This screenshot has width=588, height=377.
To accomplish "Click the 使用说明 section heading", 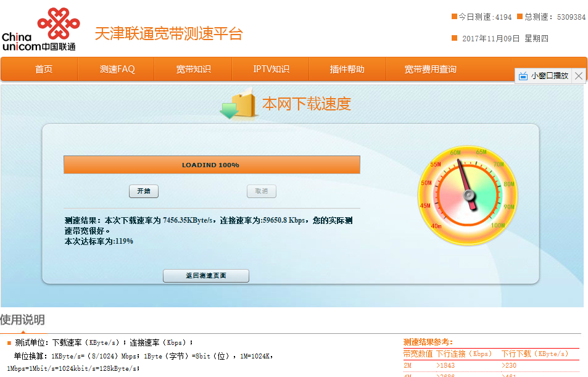I will [x=22, y=320].
